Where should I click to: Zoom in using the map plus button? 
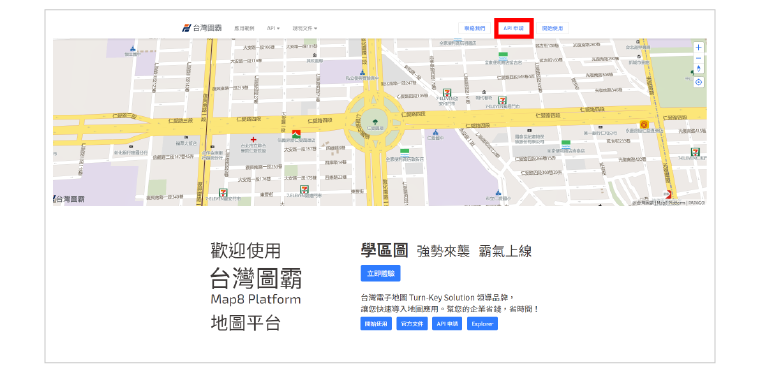click(x=698, y=47)
